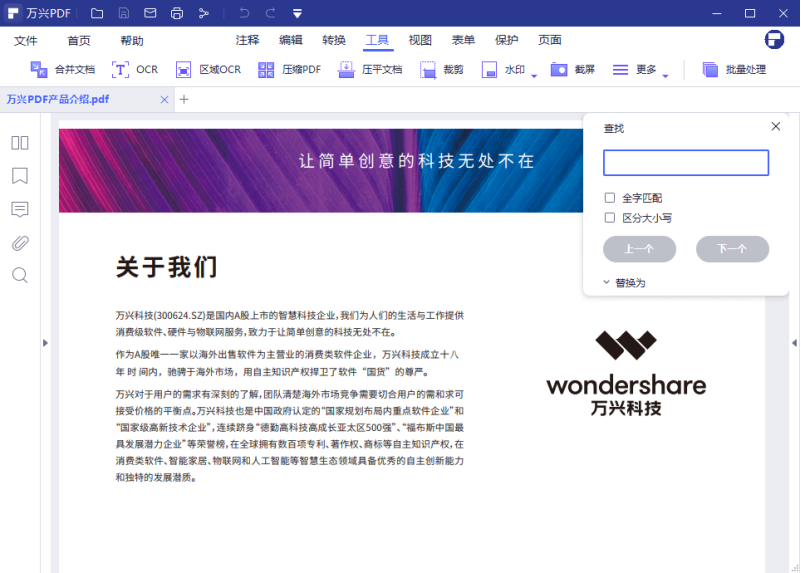Switch to the 视图 tab
This screenshot has height=573, width=801.
pyautogui.click(x=420, y=40)
